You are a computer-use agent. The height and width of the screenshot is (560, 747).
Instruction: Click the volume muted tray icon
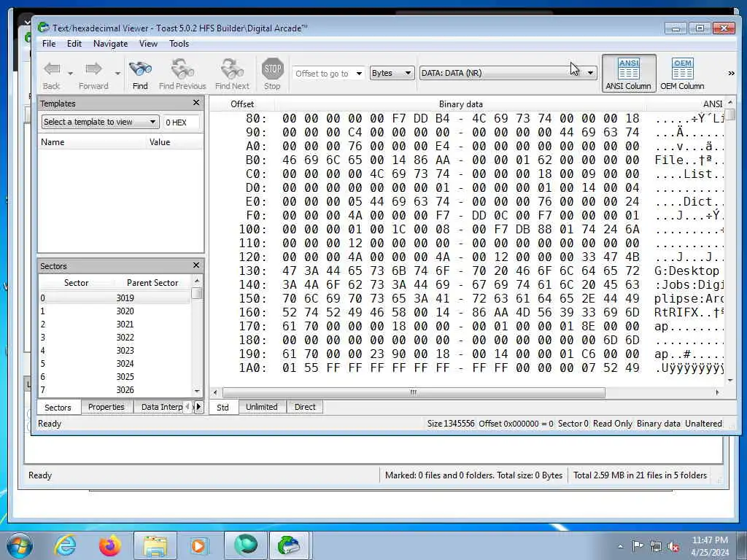tap(673, 547)
